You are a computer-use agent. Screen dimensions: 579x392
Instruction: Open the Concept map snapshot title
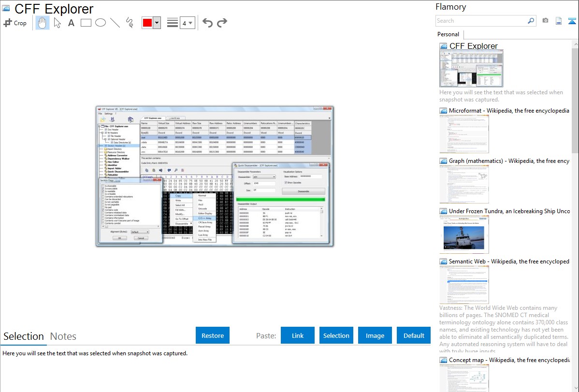point(509,360)
